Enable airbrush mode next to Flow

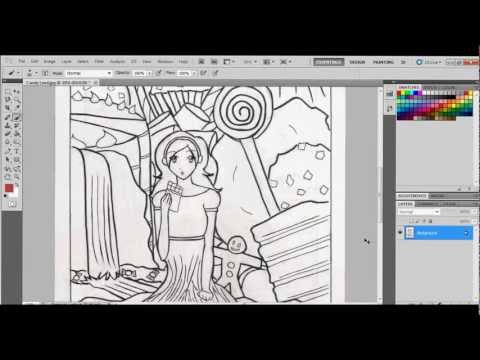click(x=203, y=73)
